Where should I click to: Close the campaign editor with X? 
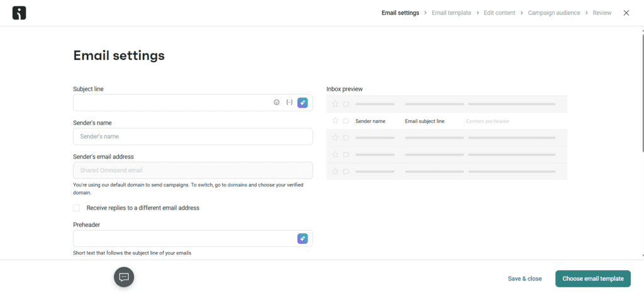(626, 13)
